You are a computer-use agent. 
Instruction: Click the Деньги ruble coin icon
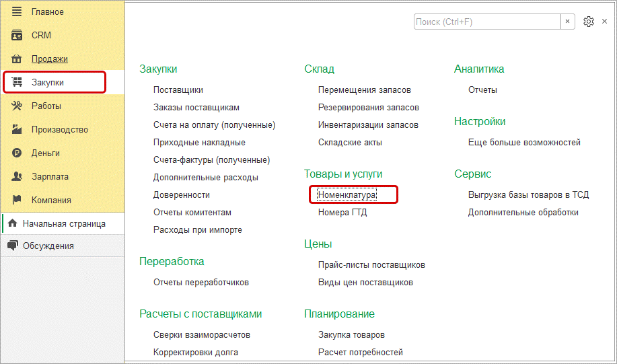[17, 153]
